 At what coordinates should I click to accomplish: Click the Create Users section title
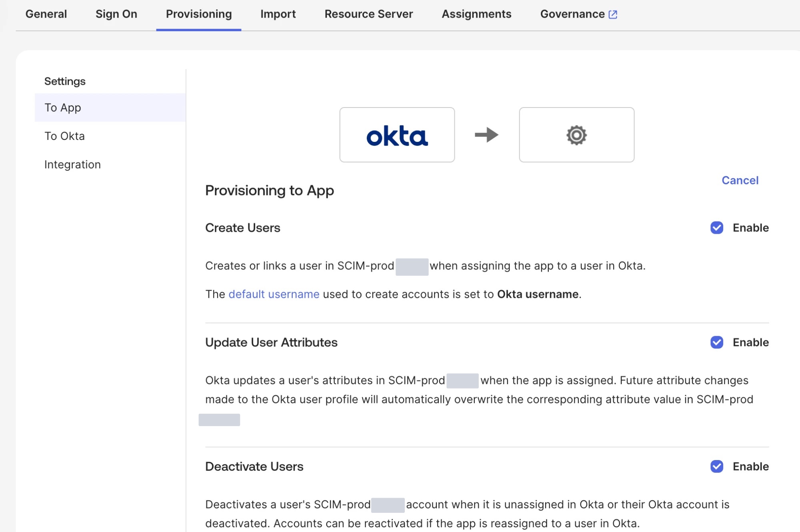click(242, 228)
